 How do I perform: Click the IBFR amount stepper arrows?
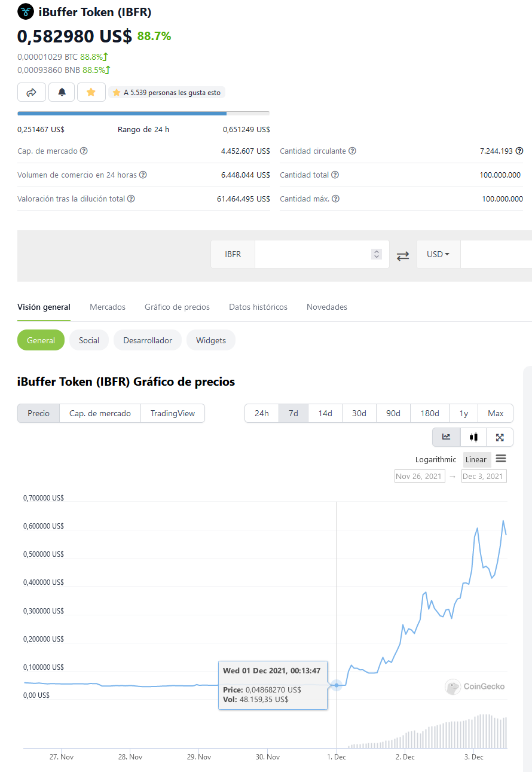coord(377,254)
